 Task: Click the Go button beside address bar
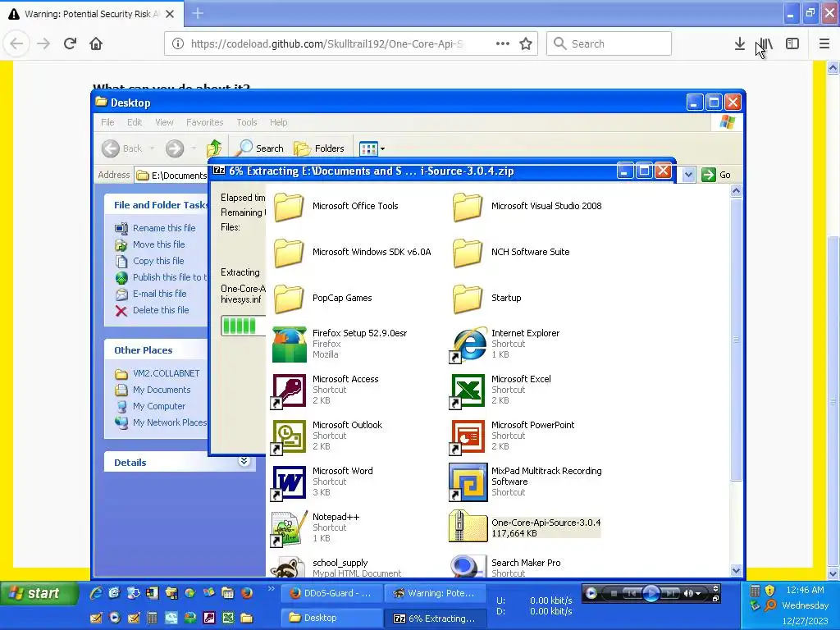[x=716, y=175]
